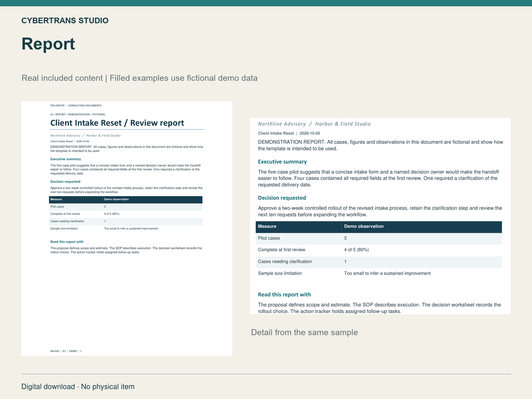
Task: Select the "Decision requested" heading in the enlarged detail
Action: (282, 198)
